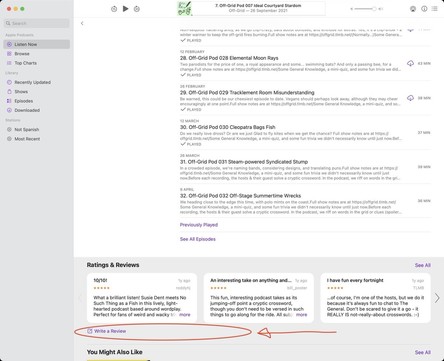Open Browse in sidebar
Image resolution: width=444 pixels, height=361 pixels.
(x=22, y=54)
